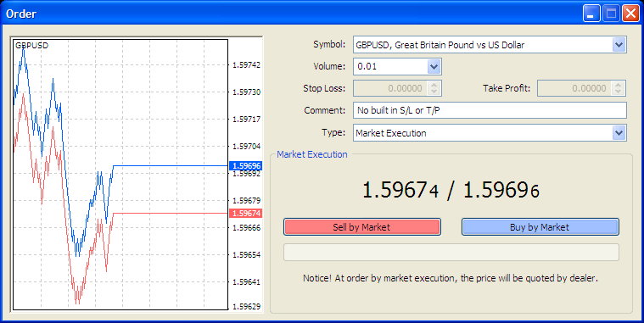Open the Type dropdown arrow

pos(619,132)
